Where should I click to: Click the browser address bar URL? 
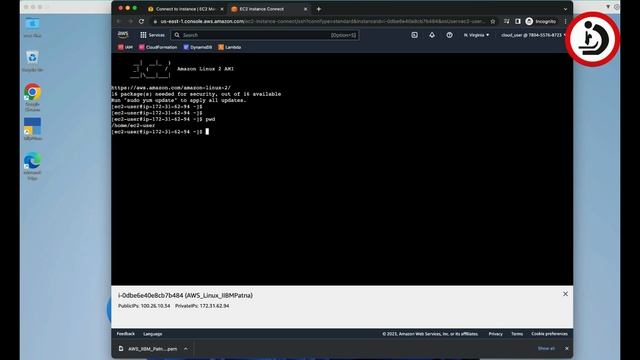click(322, 21)
